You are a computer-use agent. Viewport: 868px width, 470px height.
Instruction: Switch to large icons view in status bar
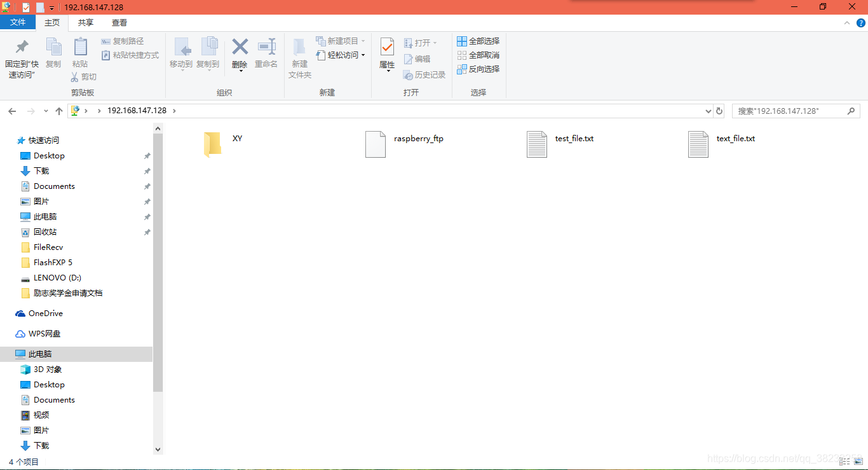tap(859, 462)
